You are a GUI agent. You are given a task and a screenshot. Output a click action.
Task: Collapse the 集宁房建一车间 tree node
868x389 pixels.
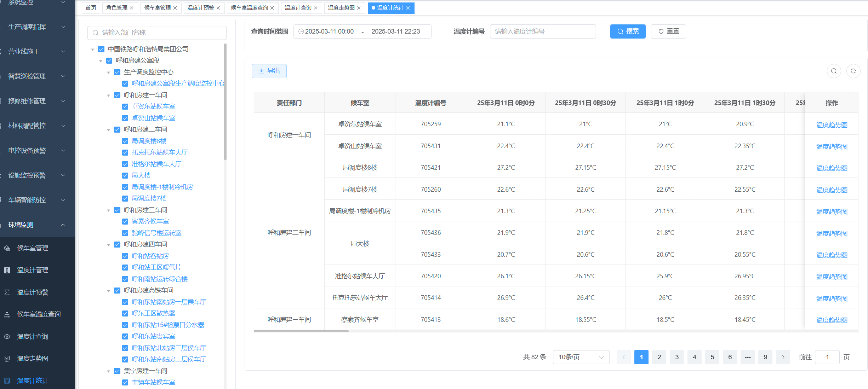point(109,371)
